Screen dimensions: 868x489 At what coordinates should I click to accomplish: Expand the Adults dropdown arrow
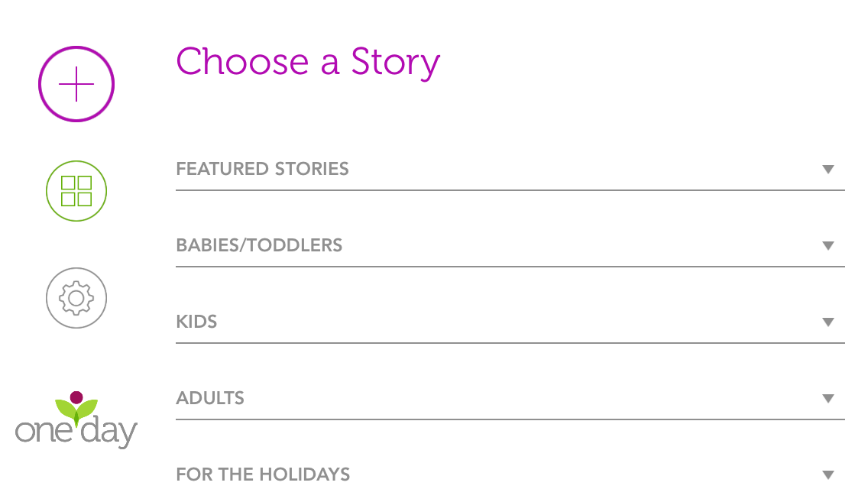[828, 399]
